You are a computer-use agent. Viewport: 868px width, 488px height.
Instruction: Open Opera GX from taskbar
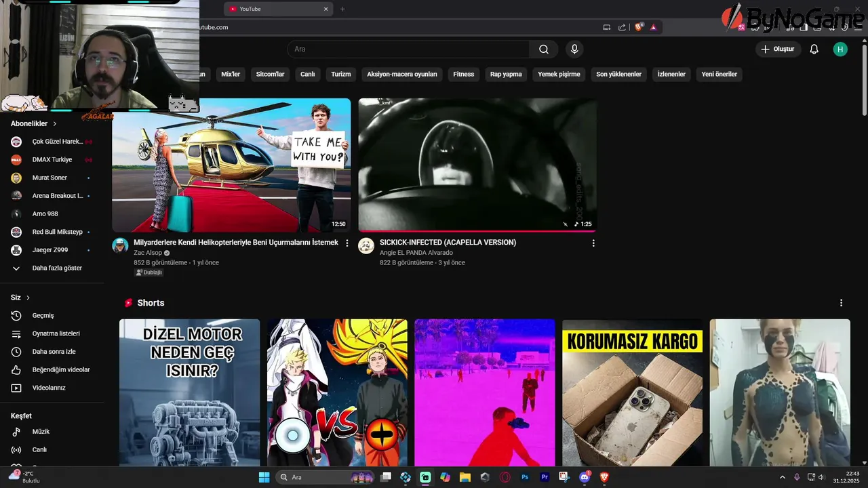[505, 477]
